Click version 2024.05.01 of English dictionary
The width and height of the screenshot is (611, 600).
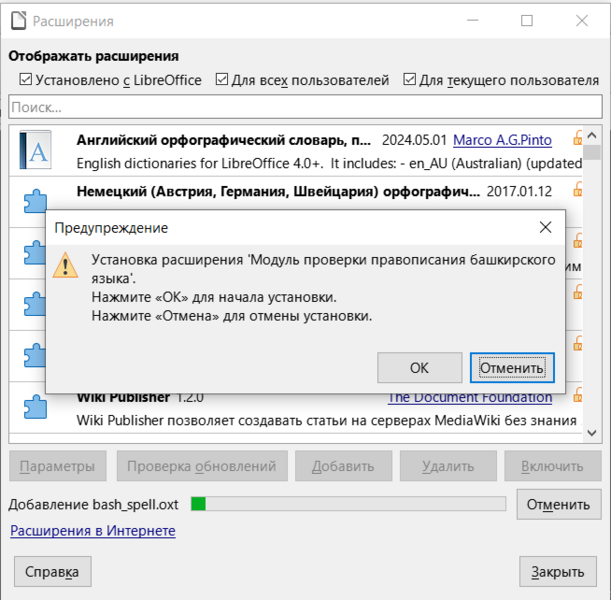point(414,140)
